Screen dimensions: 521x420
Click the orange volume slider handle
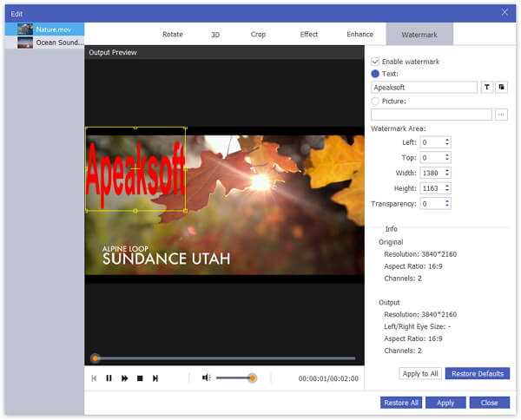[253, 377]
